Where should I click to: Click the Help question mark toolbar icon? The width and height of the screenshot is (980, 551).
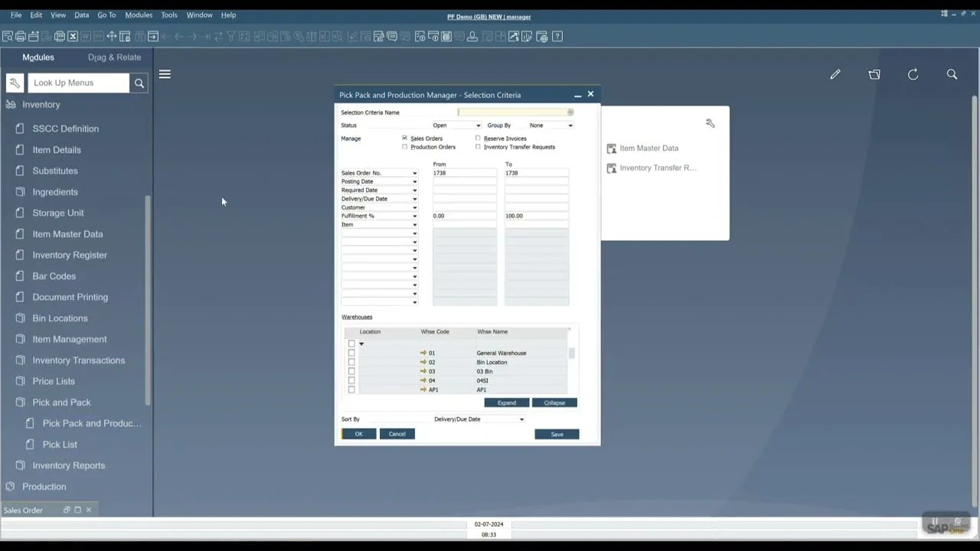click(557, 36)
